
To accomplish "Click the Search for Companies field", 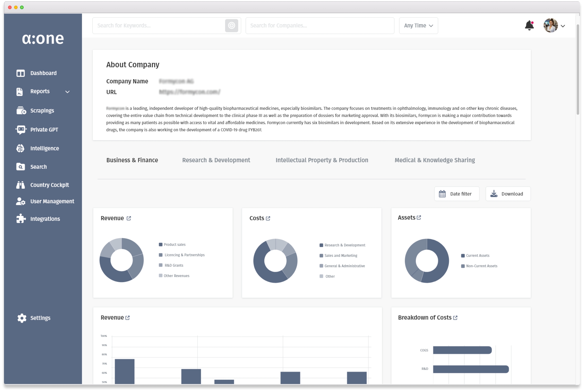I will tap(320, 25).
